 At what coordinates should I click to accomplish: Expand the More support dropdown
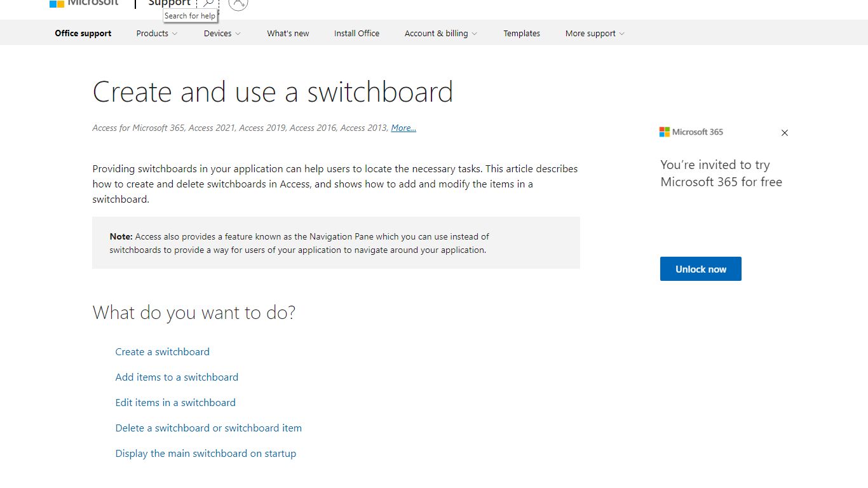tap(595, 33)
